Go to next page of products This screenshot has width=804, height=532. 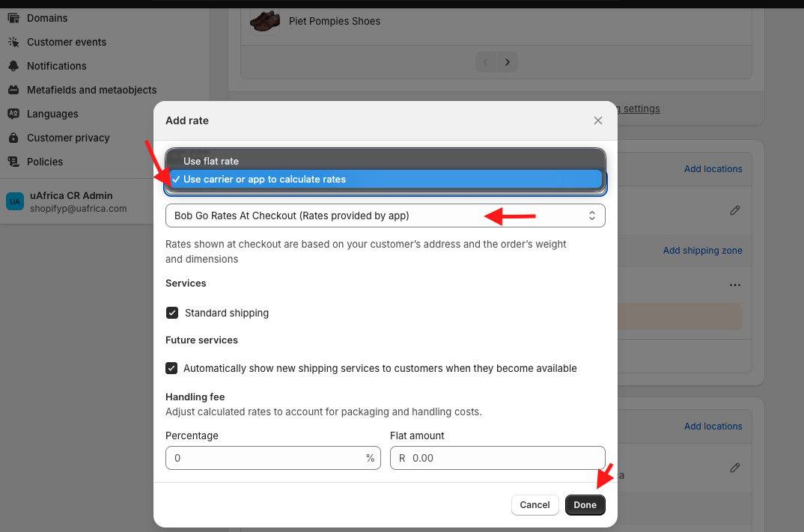508,62
